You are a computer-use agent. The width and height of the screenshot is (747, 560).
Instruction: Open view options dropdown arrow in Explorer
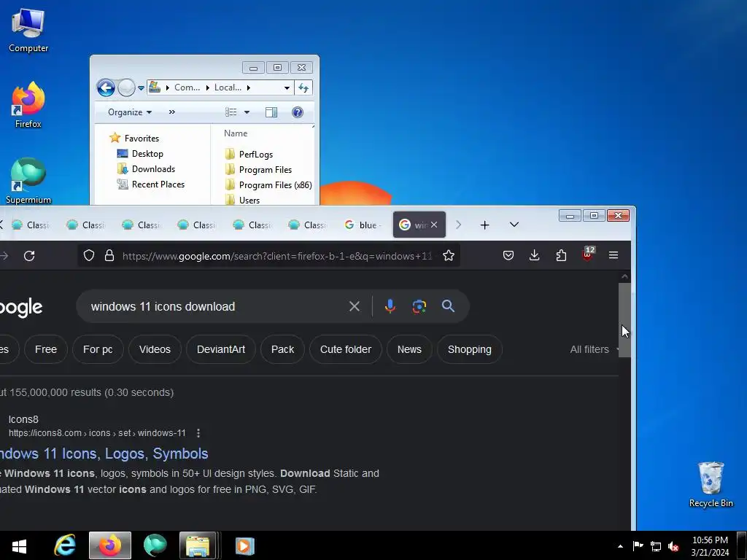point(247,112)
